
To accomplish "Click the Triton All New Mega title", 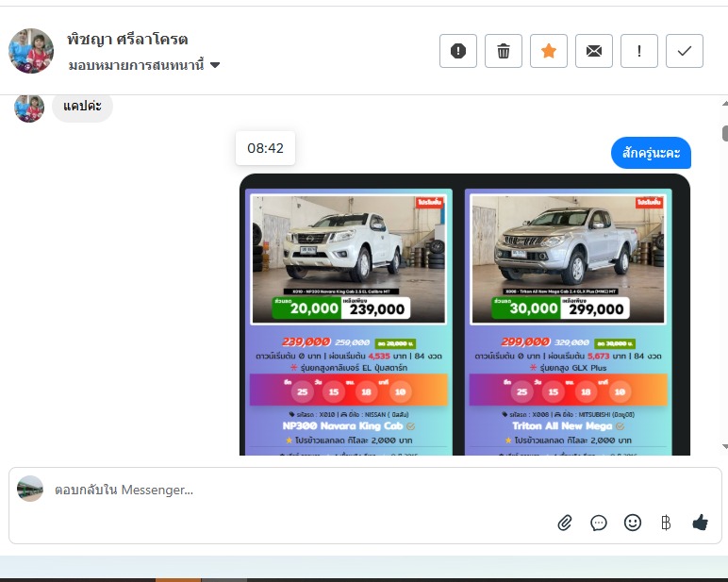I will (x=562, y=426).
